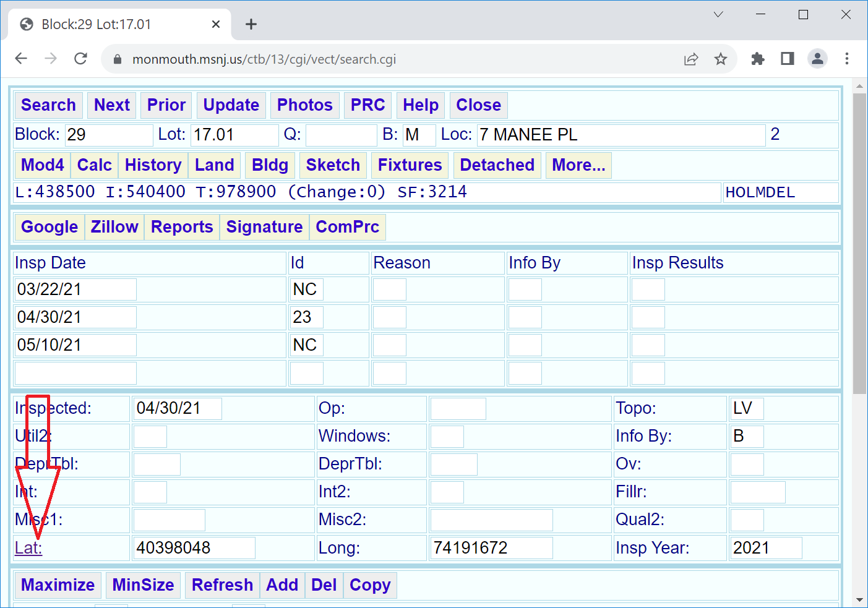Click the Search button
868x608 pixels.
(48, 105)
